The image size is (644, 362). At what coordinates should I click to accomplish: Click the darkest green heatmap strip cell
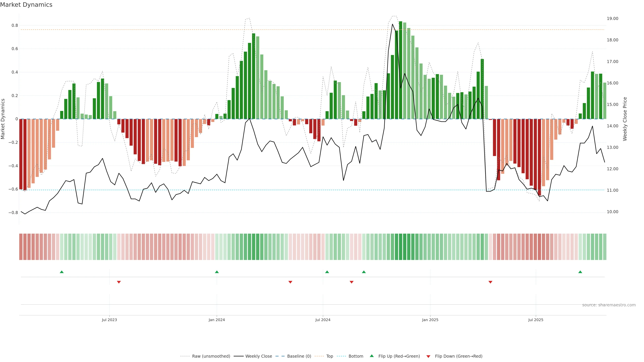coord(400,247)
